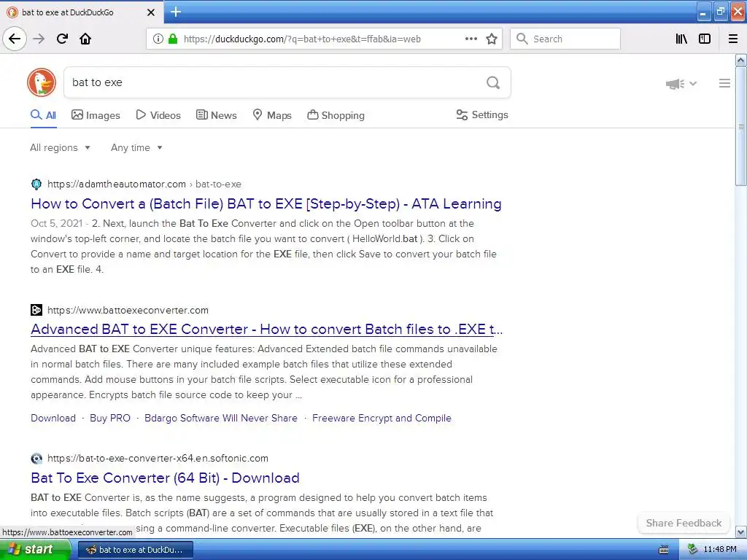The width and height of the screenshot is (747, 560).
Task: Follow the Download sitelink
Action: [x=53, y=418]
